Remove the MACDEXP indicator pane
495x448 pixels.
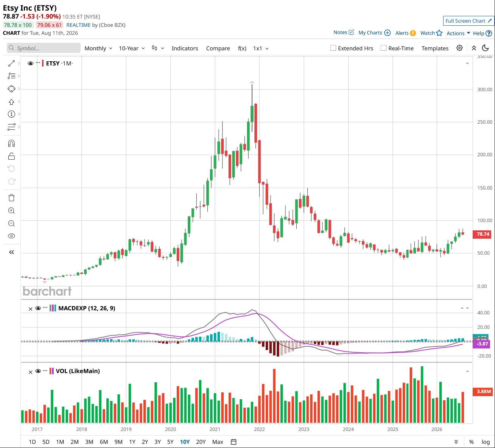tap(31, 308)
